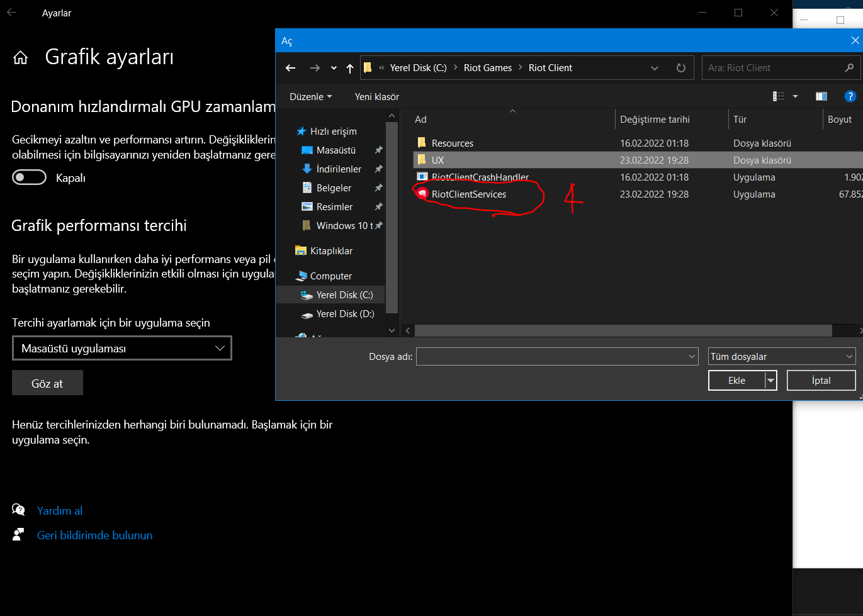This screenshot has height=616, width=863.
Task: Open Masaüstü in the navigation pane
Action: (336, 150)
